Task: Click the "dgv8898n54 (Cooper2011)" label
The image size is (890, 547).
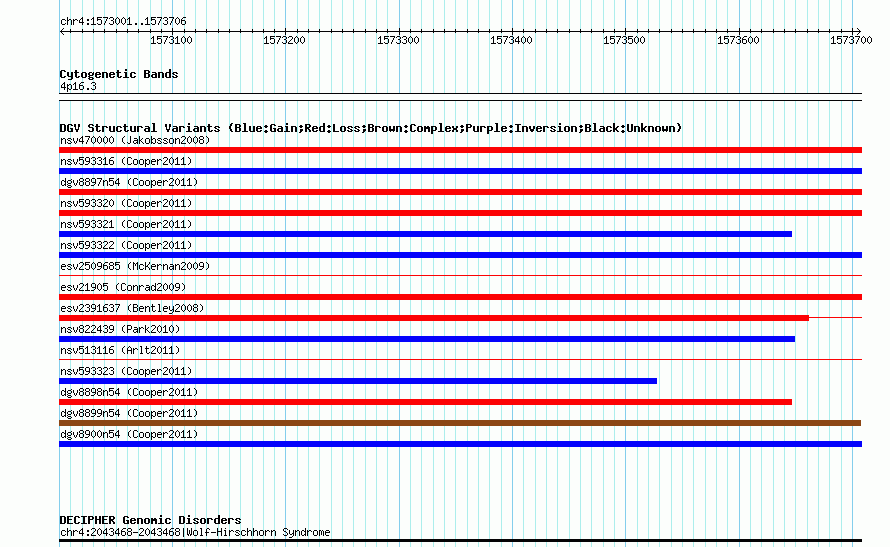Action: pos(129,392)
